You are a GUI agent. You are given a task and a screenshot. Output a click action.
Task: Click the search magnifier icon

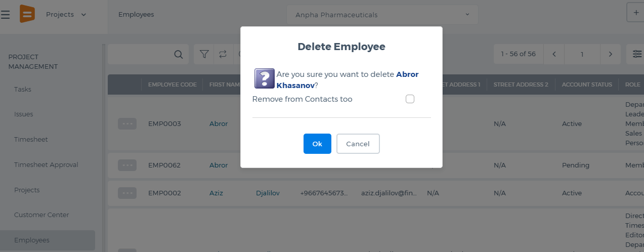(x=179, y=54)
